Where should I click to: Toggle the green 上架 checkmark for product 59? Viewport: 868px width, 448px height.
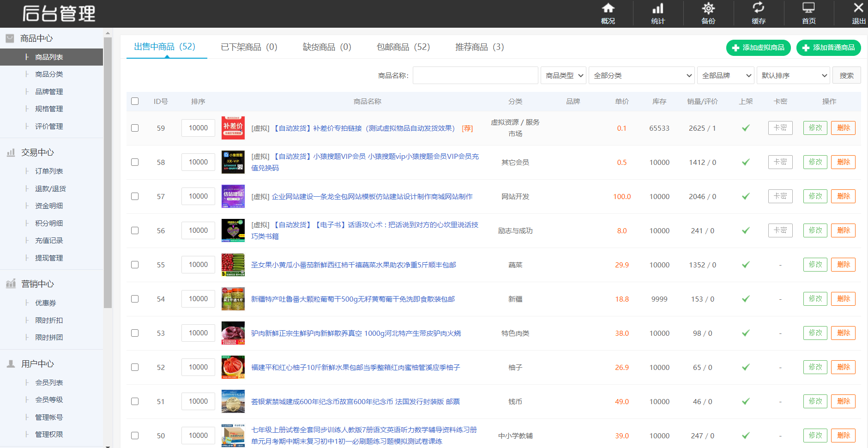click(746, 128)
